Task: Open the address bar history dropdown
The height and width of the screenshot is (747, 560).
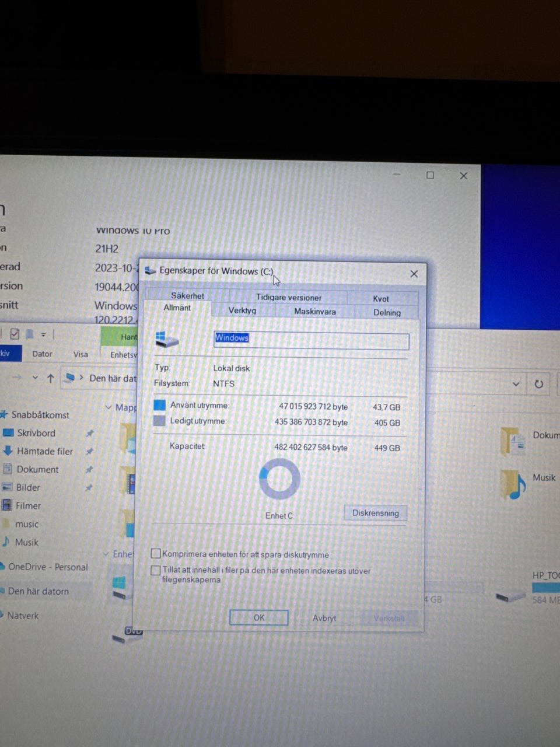Action: click(x=516, y=383)
